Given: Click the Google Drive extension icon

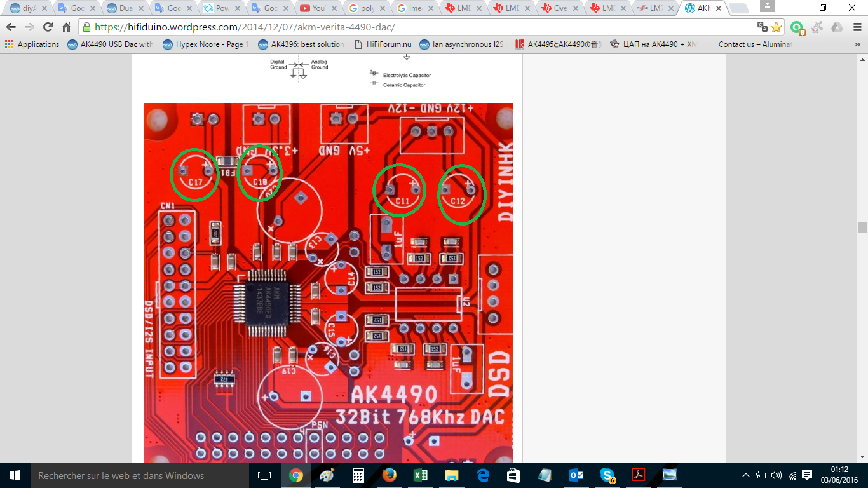Looking at the screenshot, I should [x=837, y=27].
